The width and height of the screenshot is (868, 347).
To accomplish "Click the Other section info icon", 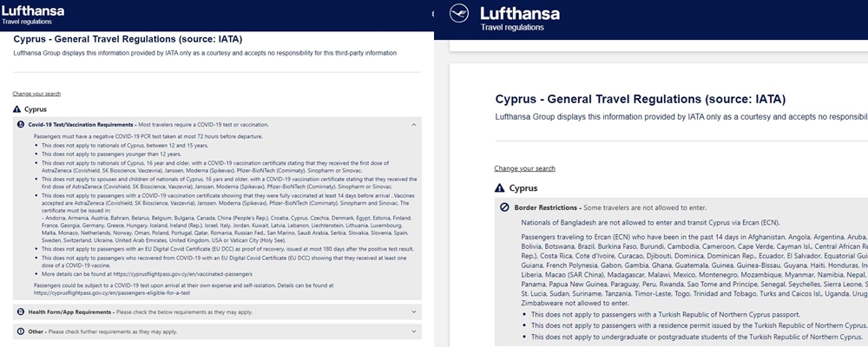I will pos(21,331).
